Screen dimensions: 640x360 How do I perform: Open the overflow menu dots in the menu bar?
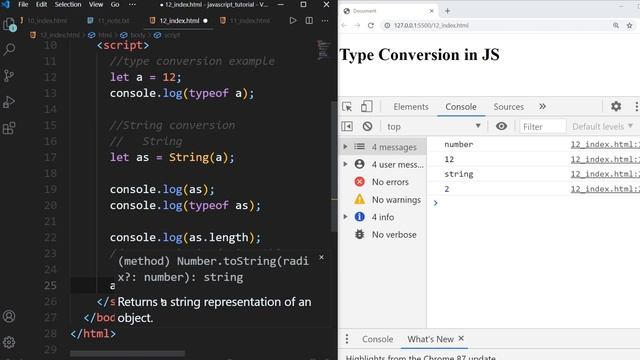coord(132,4)
